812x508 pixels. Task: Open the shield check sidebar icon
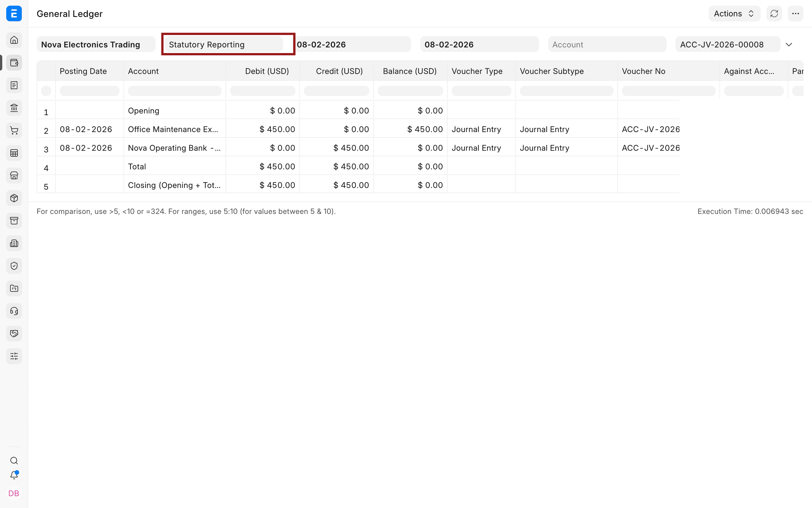click(14, 266)
